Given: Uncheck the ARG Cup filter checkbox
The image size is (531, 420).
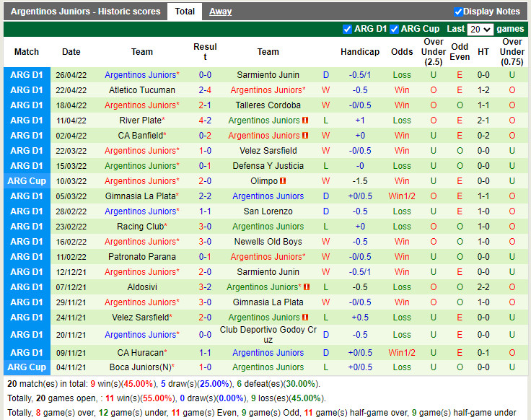Looking at the screenshot, I should pos(395,29).
